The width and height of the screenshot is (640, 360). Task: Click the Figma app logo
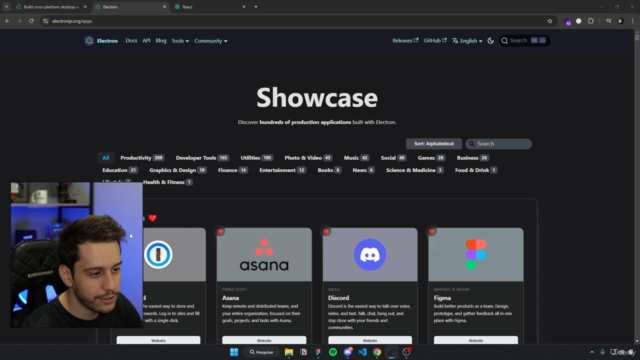pyautogui.click(x=476, y=255)
